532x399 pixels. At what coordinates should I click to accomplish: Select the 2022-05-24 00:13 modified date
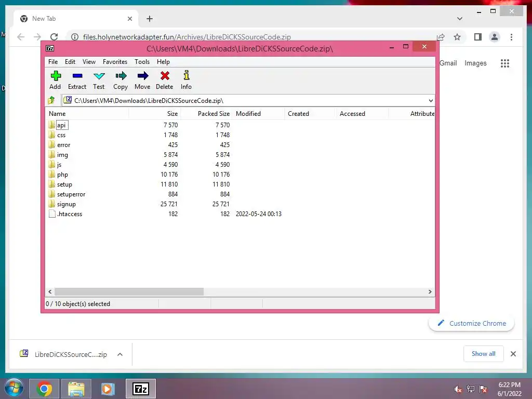259,214
